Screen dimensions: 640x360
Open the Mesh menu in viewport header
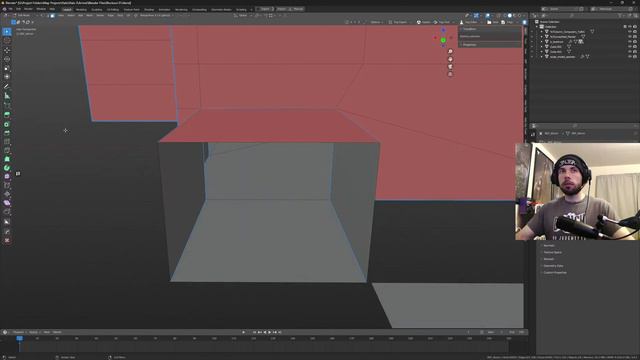(89, 16)
